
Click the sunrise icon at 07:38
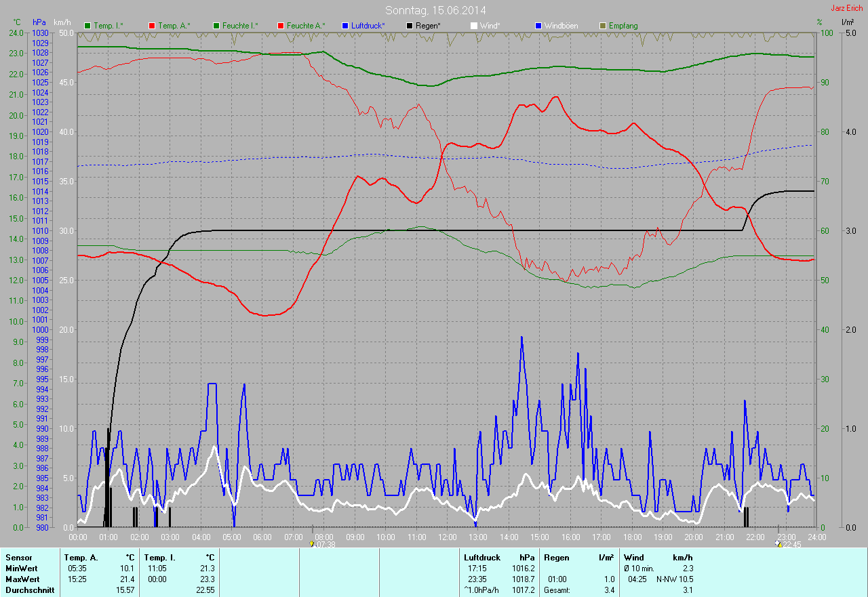click(x=312, y=543)
